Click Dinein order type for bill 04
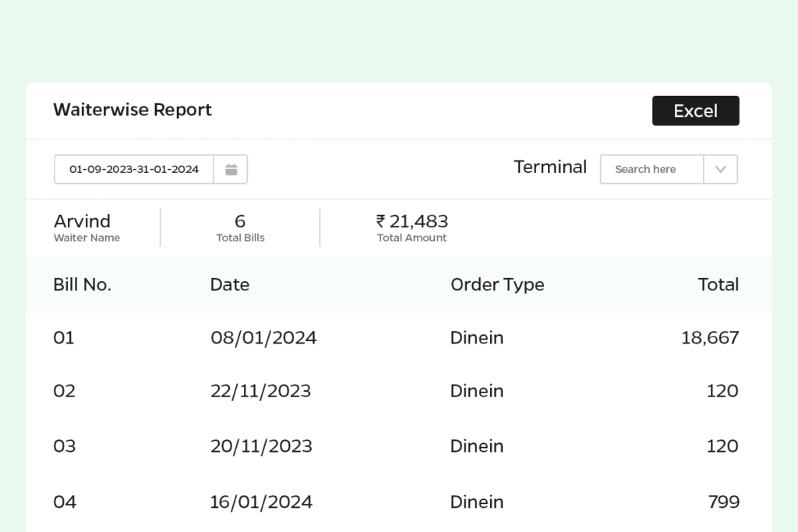 (x=477, y=502)
